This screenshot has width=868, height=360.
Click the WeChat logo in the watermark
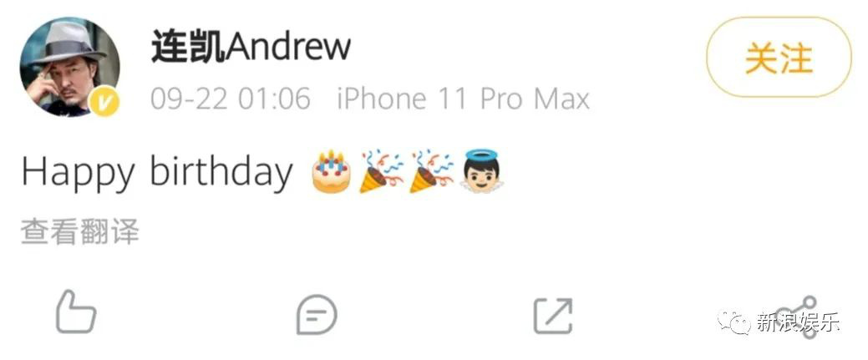coord(734,322)
